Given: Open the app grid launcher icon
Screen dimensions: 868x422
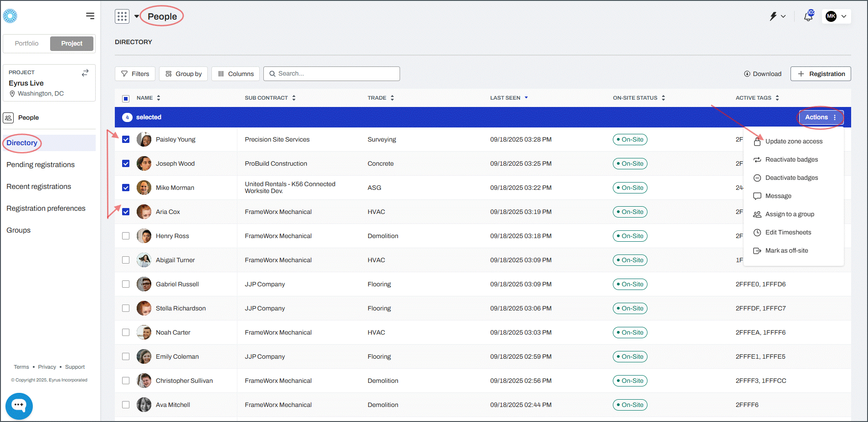Looking at the screenshot, I should pyautogui.click(x=122, y=16).
